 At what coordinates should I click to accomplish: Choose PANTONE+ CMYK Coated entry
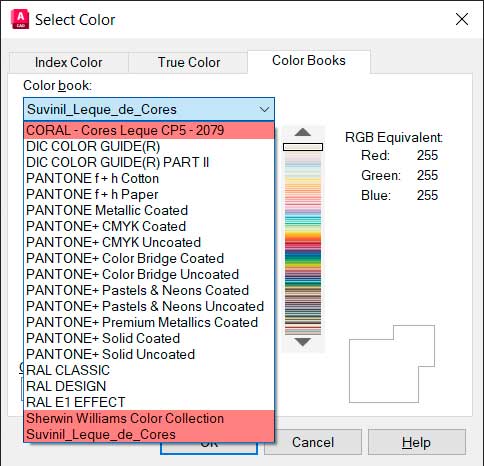click(x=149, y=226)
